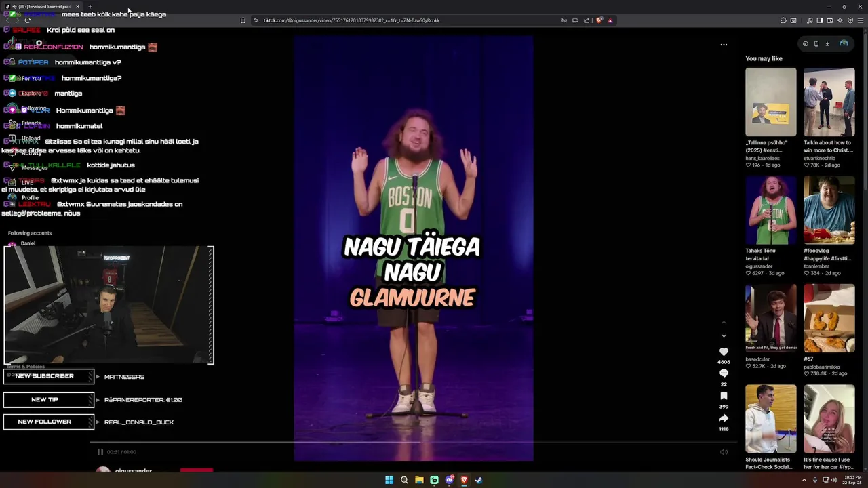Open the #67 chicken nuggets thumbnail
This screenshot has height=488, width=868.
(x=829, y=318)
